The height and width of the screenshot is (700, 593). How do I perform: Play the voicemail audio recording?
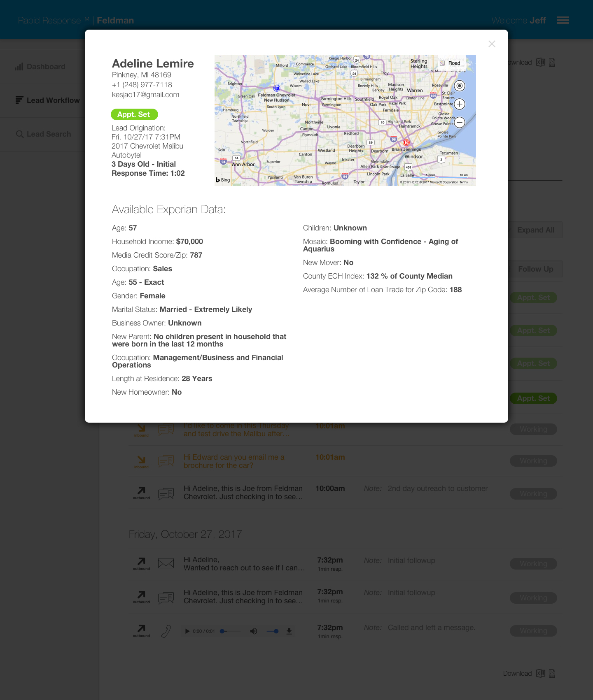tap(187, 631)
